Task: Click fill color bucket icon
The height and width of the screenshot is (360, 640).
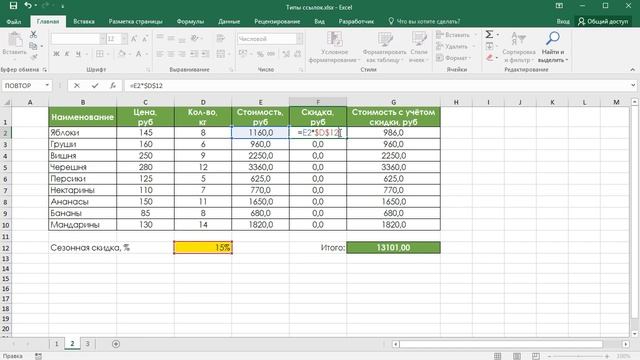Action: click(x=122, y=54)
